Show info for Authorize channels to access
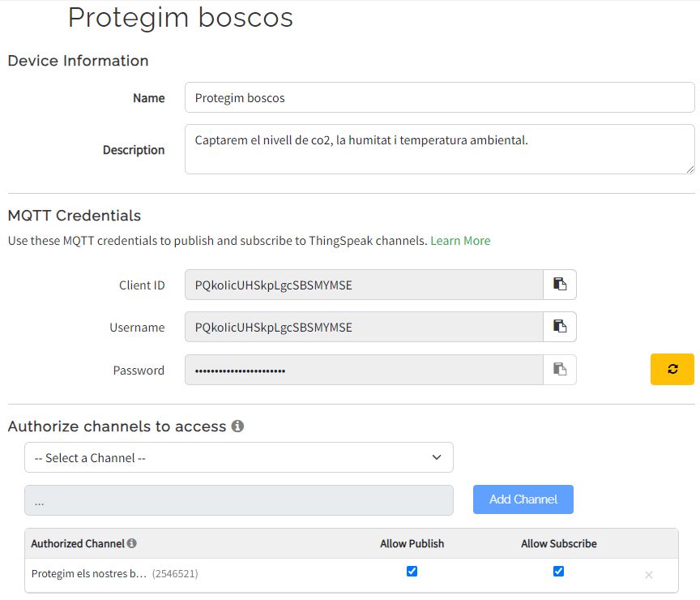The height and width of the screenshot is (600, 700). point(237,426)
